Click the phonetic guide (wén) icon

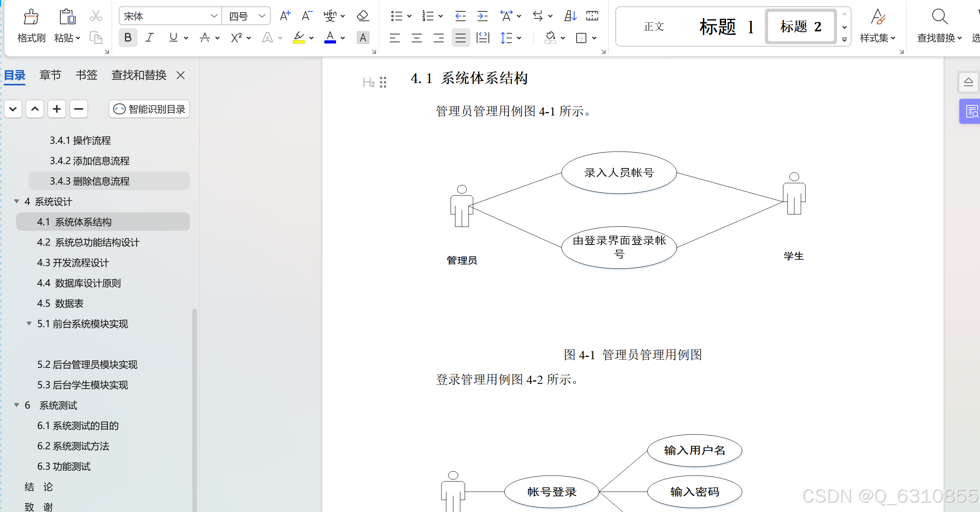coord(330,16)
